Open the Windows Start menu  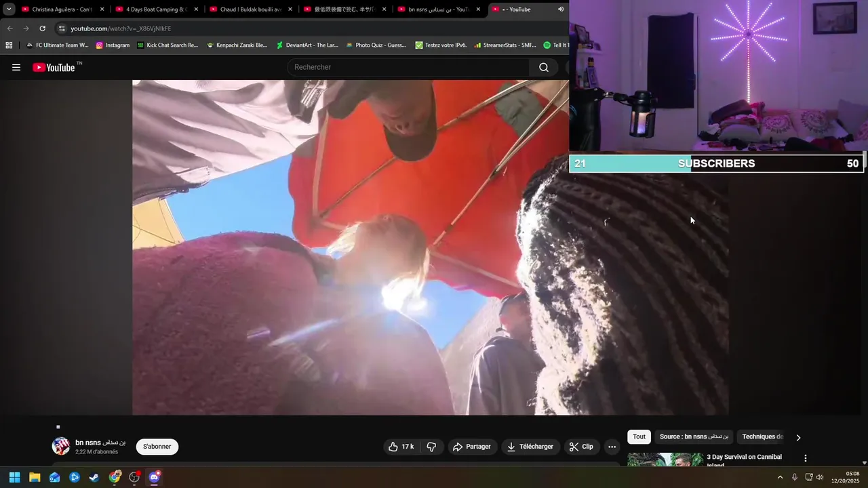14,477
